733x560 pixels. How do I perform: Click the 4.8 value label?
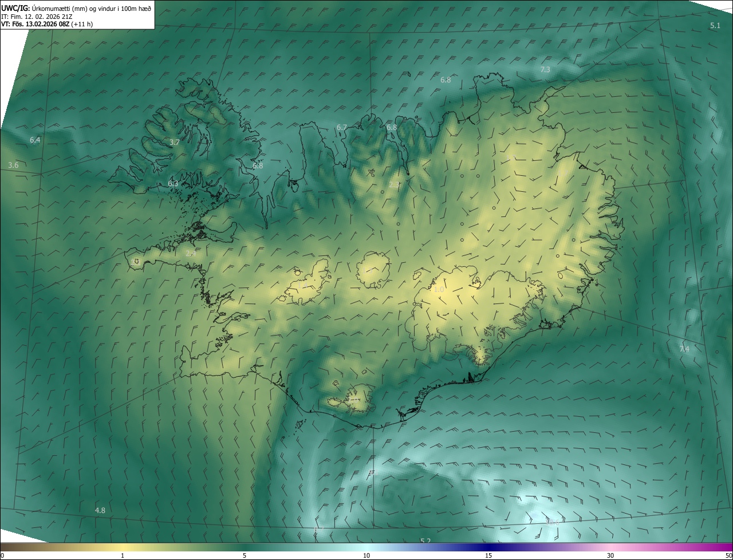[100, 510]
